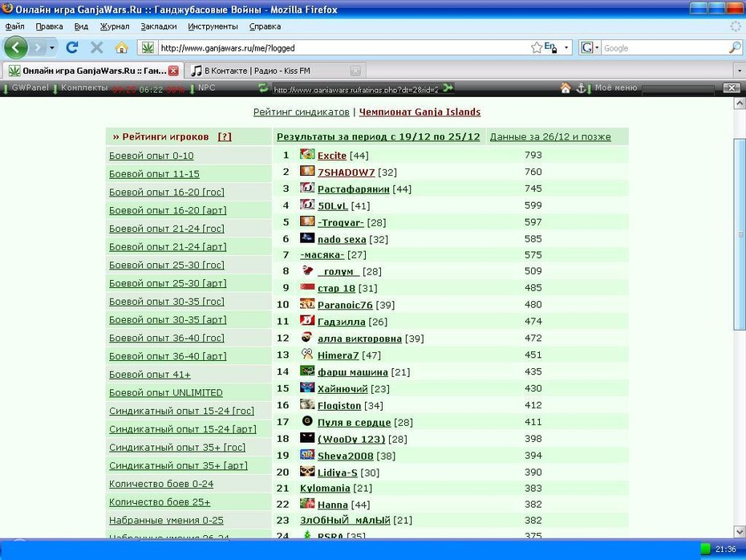
Task: Click the icon beside Himera7
Action: click(x=307, y=354)
